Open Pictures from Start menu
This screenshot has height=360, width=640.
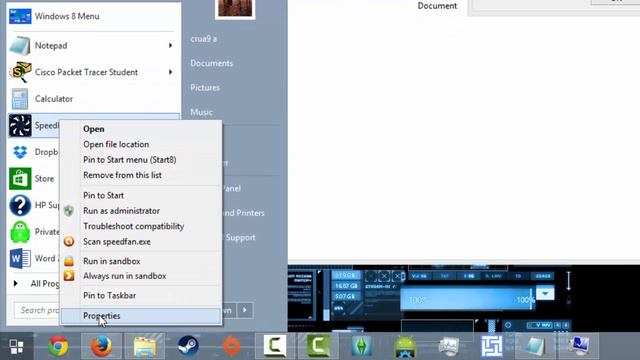click(205, 88)
